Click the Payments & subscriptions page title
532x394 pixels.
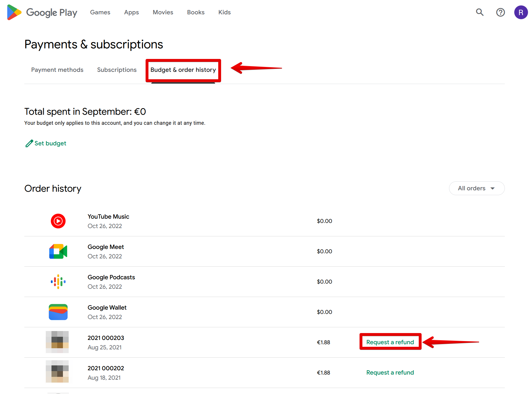94,44
